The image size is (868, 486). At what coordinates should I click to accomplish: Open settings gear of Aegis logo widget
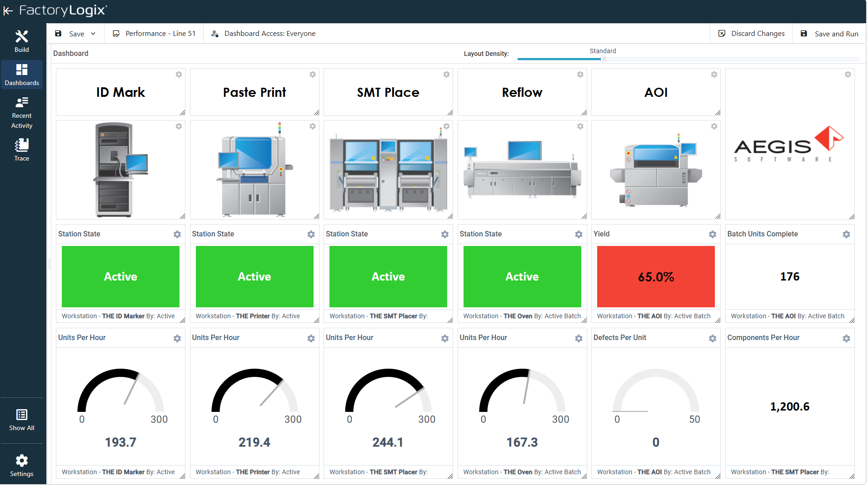[x=848, y=75]
